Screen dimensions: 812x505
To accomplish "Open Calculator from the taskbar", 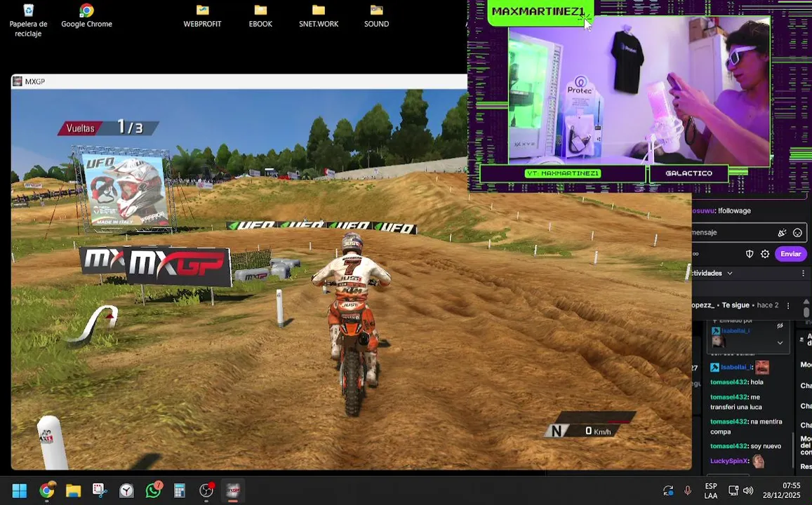I will tap(180, 490).
